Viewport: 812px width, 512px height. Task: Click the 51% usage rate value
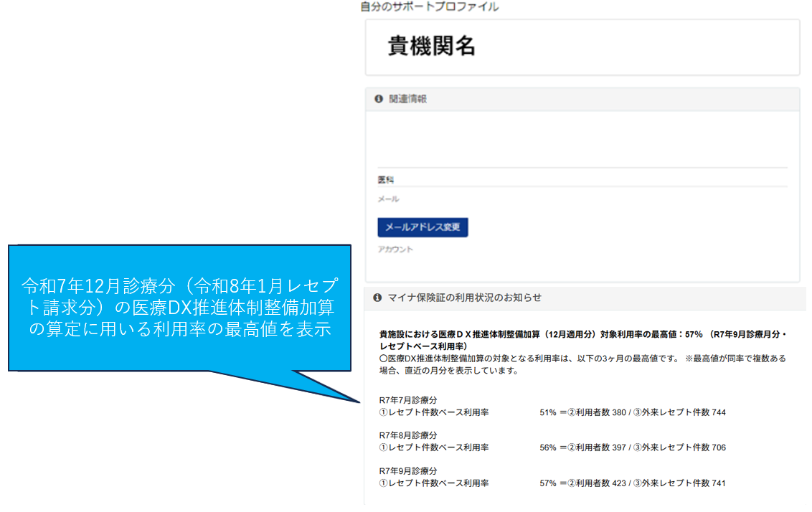tap(547, 412)
